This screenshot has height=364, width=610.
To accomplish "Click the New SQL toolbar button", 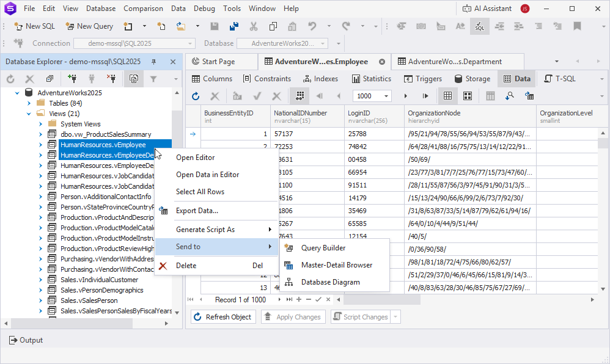I will pos(34,26).
